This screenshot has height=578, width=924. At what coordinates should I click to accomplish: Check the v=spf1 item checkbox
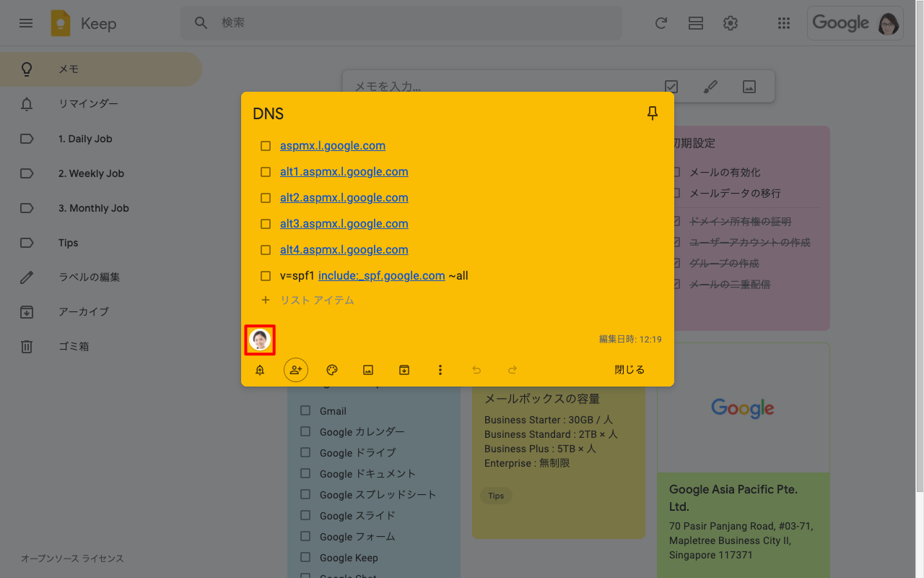[266, 276]
